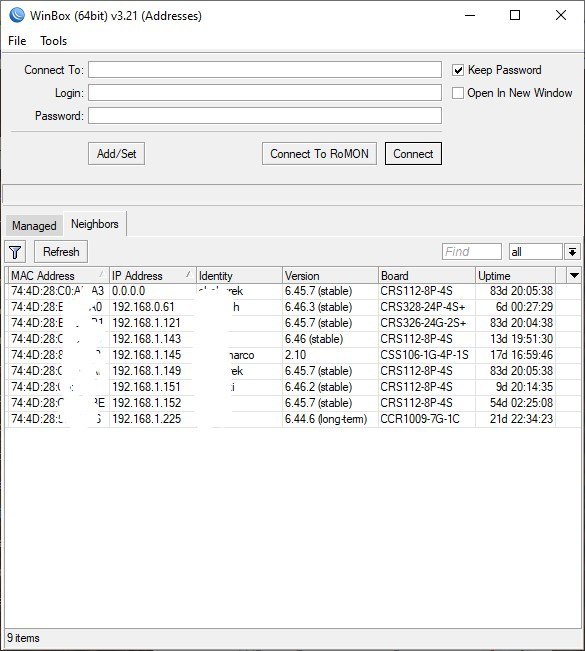Click the Add/Set button
Viewport: 585px width, 651px height.
(x=116, y=154)
